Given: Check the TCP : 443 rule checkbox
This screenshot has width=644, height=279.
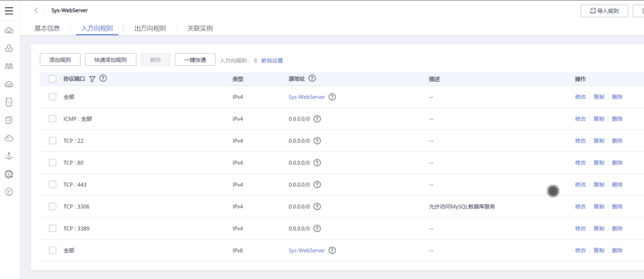Looking at the screenshot, I should click(x=53, y=184).
